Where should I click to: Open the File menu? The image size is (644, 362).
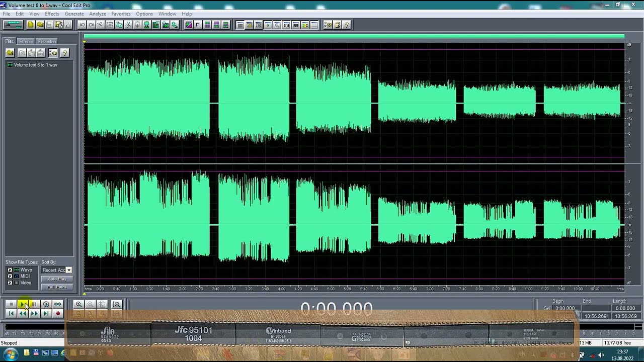click(x=6, y=14)
